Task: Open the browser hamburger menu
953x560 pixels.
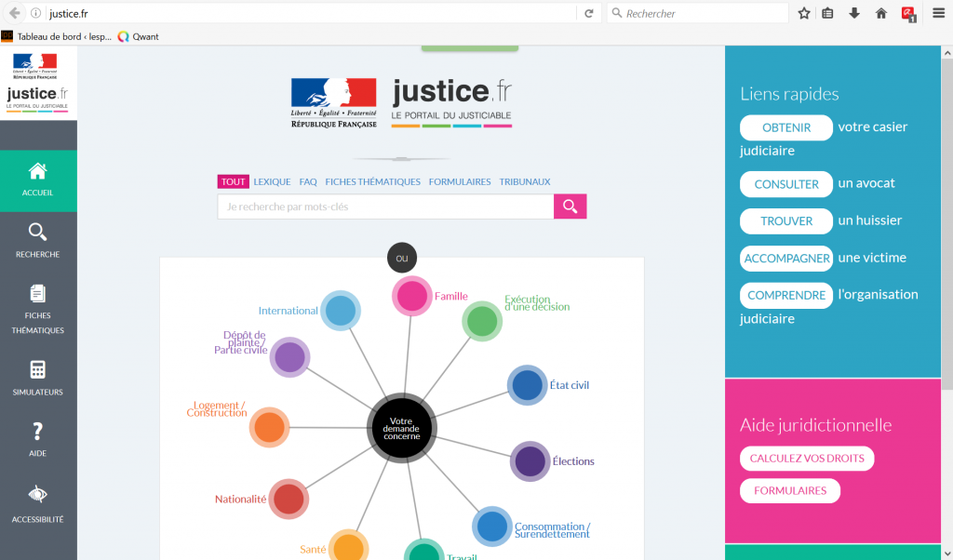Action: tap(938, 13)
